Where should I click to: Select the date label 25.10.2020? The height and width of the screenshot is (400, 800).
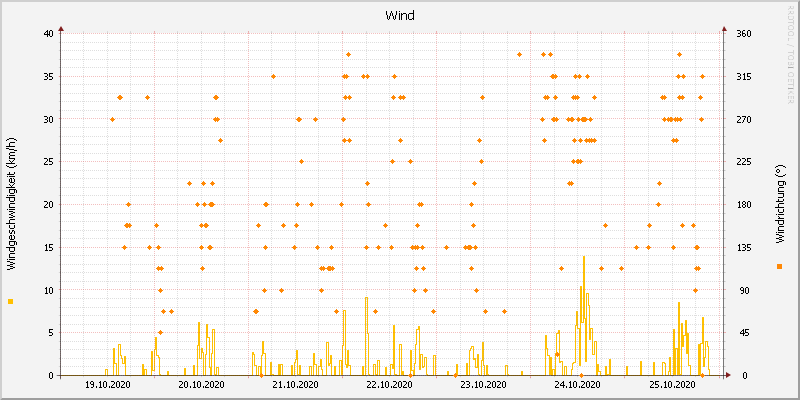click(671, 384)
